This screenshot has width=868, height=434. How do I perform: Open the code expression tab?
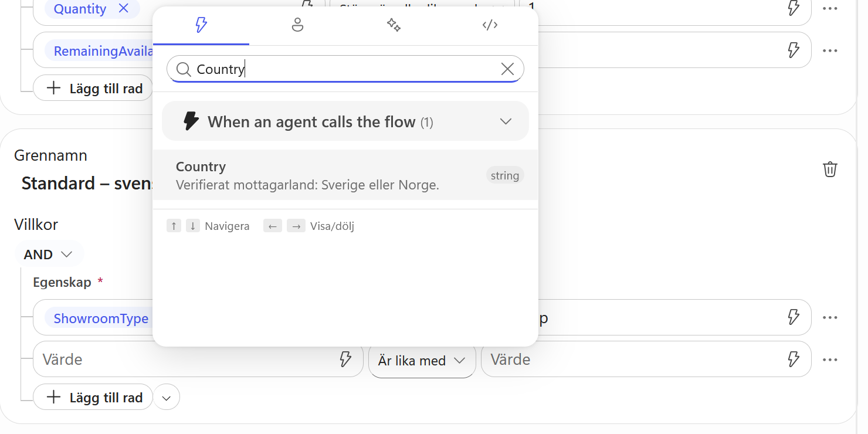490,25
